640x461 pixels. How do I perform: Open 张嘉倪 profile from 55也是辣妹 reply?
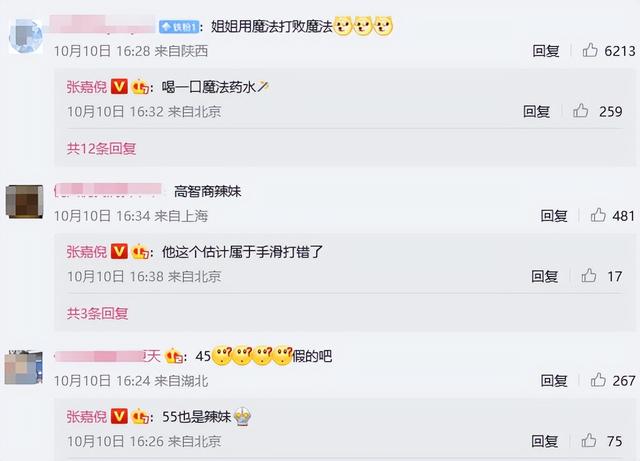pos(87,416)
